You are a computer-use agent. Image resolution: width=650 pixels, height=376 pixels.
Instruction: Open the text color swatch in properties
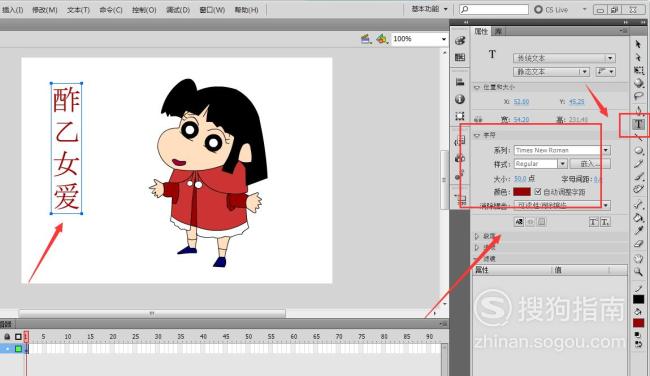pos(522,192)
